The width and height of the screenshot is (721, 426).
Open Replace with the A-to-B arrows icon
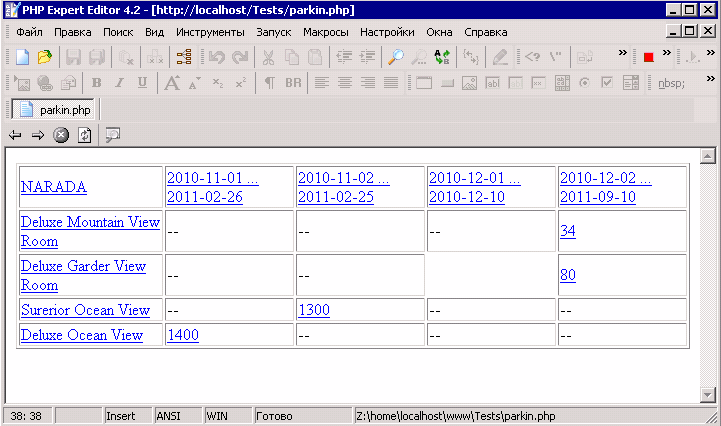coord(442,57)
